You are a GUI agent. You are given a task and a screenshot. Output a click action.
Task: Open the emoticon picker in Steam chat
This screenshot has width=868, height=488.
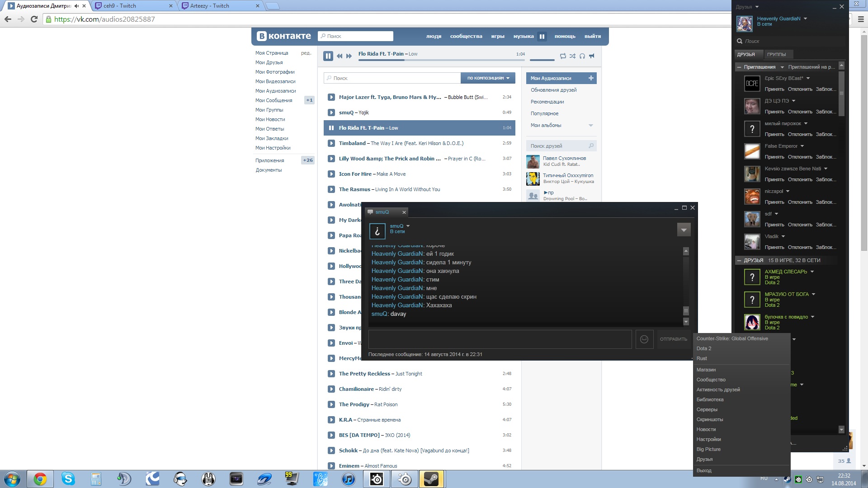(x=644, y=339)
